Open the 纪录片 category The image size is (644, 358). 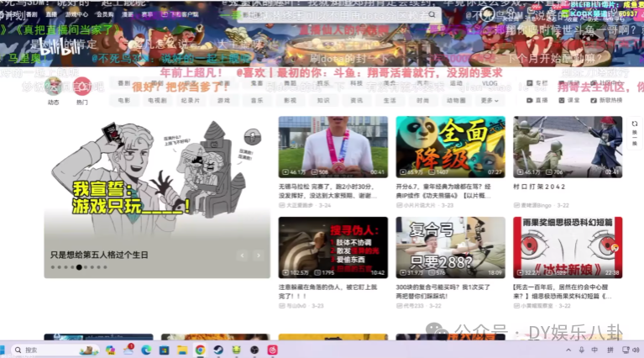point(190,100)
